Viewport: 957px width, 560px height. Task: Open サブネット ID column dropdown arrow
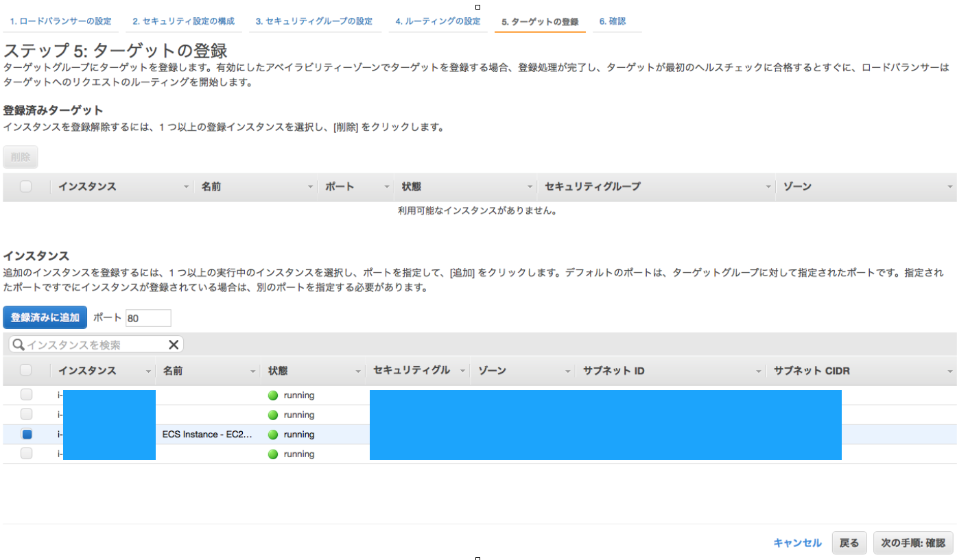(759, 372)
